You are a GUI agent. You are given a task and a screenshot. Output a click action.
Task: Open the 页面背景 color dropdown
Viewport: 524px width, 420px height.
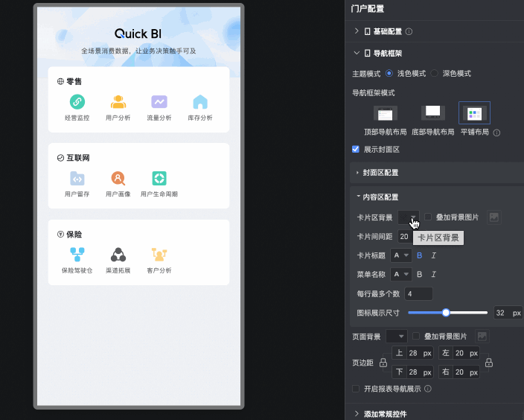tap(396, 337)
